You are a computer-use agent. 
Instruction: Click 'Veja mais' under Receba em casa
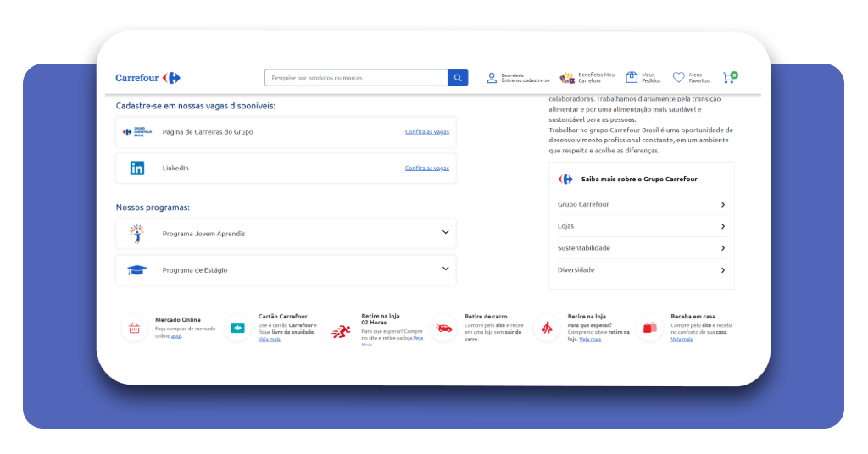point(682,340)
